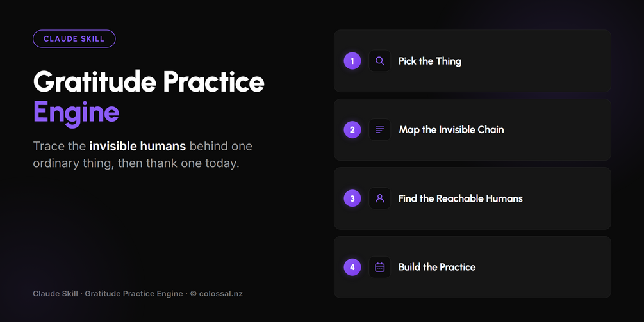644x322 pixels.
Task: Open the Find the Reachable Humans step
Action: tap(472, 198)
